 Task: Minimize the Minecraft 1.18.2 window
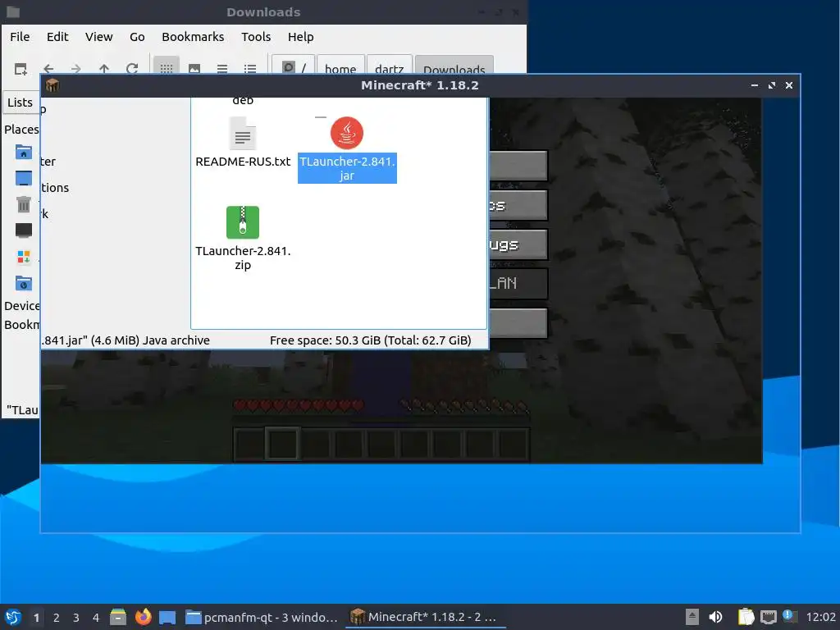pyautogui.click(x=755, y=85)
